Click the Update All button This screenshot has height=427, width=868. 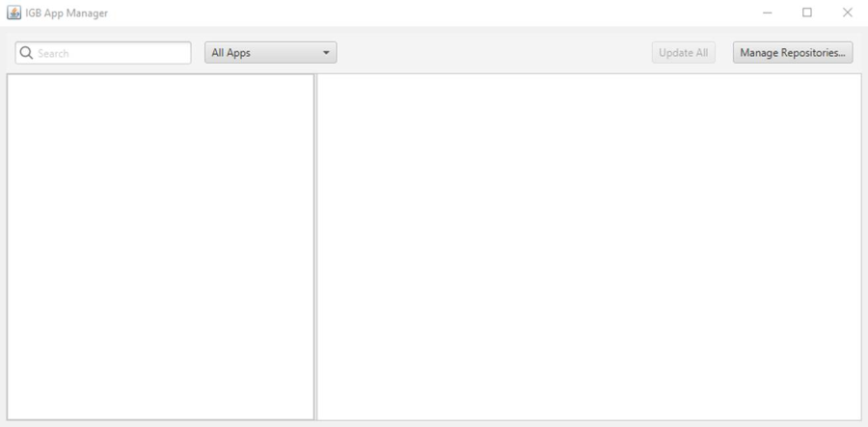click(683, 53)
